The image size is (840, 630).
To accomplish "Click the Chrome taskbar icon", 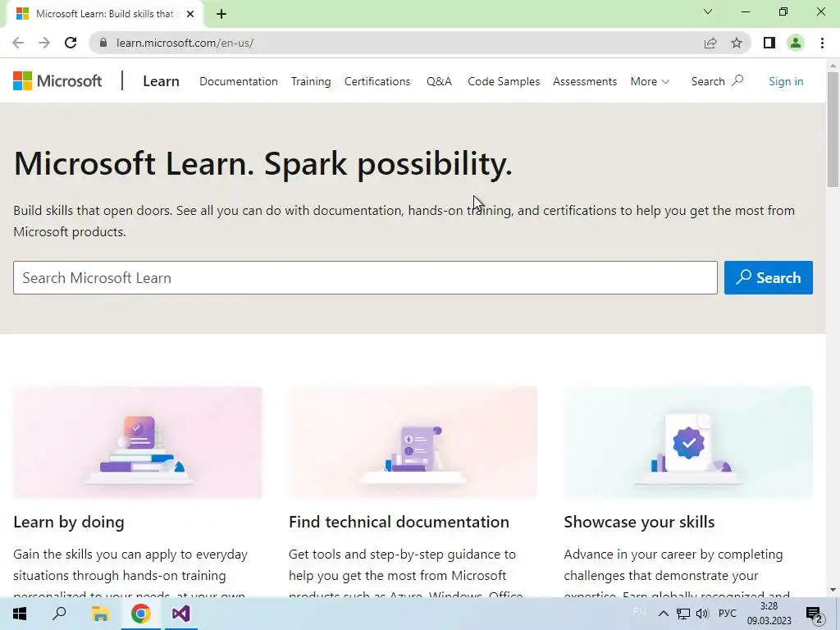I will 140,614.
